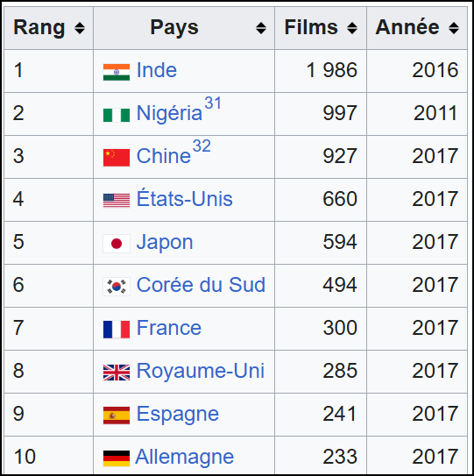
Task: Click the South Korea flag icon
Action: click(x=117, y=287)
